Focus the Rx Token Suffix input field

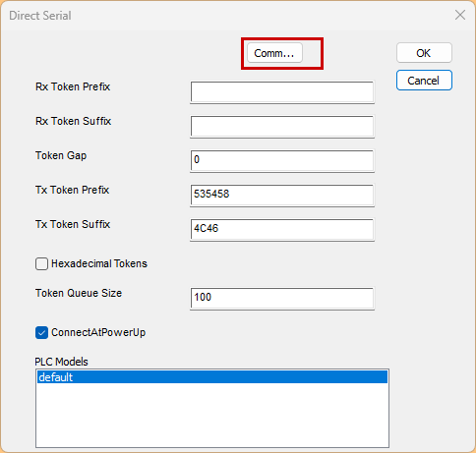282,127
